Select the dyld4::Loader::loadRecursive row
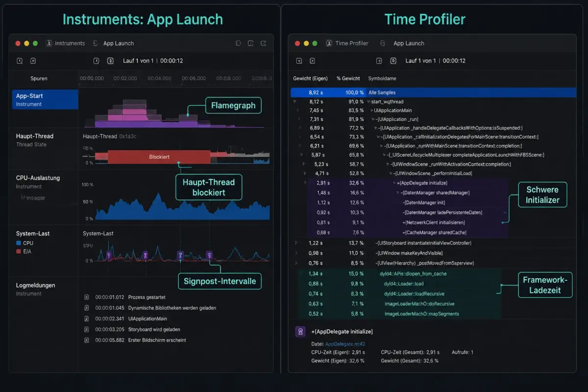Image resolution: width=588 pixels, height=392 pixels. (399, 294)
